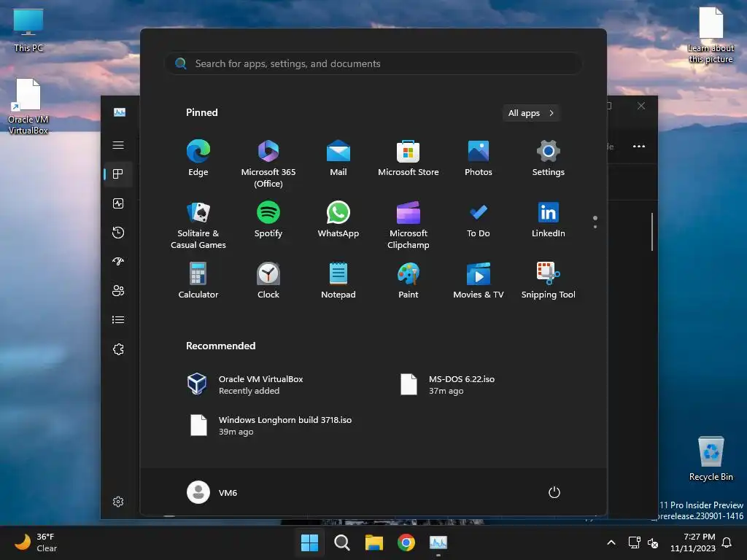747x560 pixels.
Task: Click the muted volume tray icon
Action: (x=653, y=542)
